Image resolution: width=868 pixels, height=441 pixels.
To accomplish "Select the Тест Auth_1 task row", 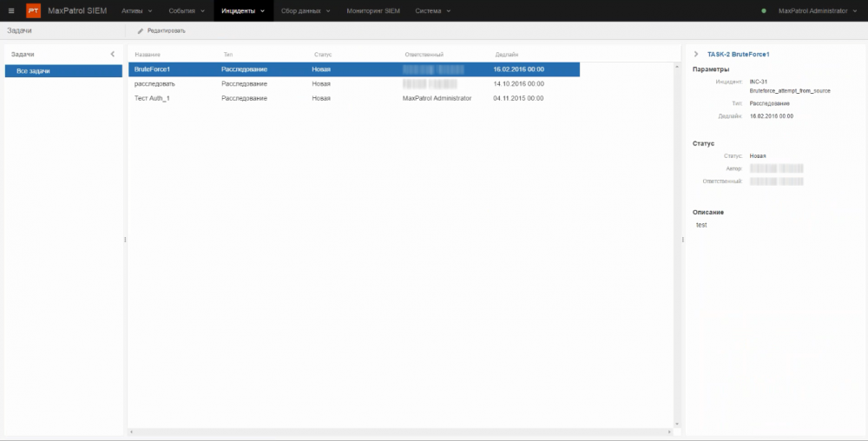I will (x=354, y=98).
